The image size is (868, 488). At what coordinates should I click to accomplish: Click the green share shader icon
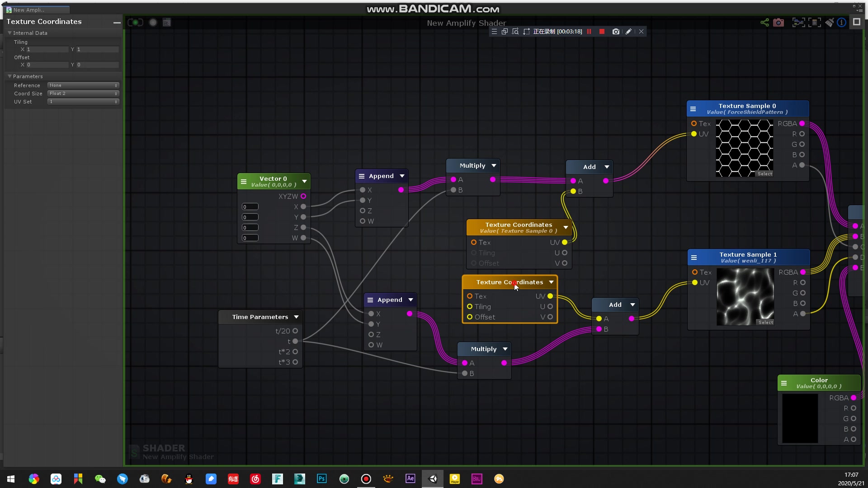coord(764,23)
